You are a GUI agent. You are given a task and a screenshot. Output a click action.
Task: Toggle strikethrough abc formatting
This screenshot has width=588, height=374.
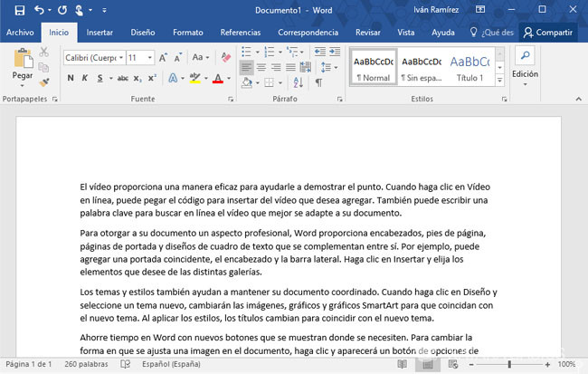(x=123, y=78)
